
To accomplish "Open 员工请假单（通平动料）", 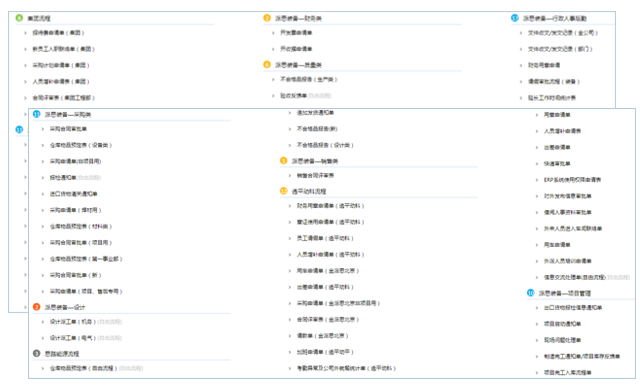I will click(325, 238).
